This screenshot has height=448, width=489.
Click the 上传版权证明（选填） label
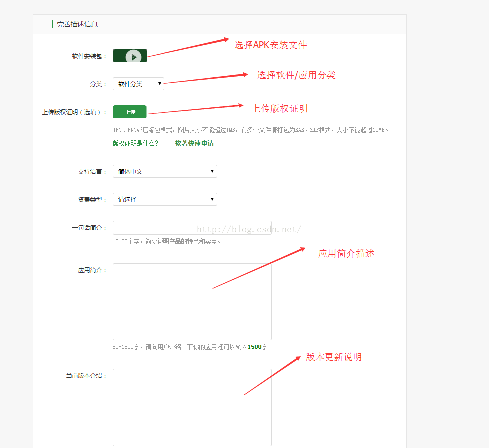pyautogui.click(x=74, y=112)
